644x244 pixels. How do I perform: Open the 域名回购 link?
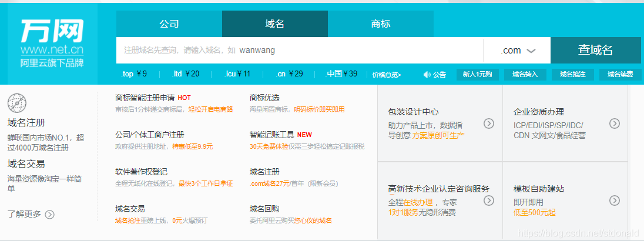tap(264, 209)
